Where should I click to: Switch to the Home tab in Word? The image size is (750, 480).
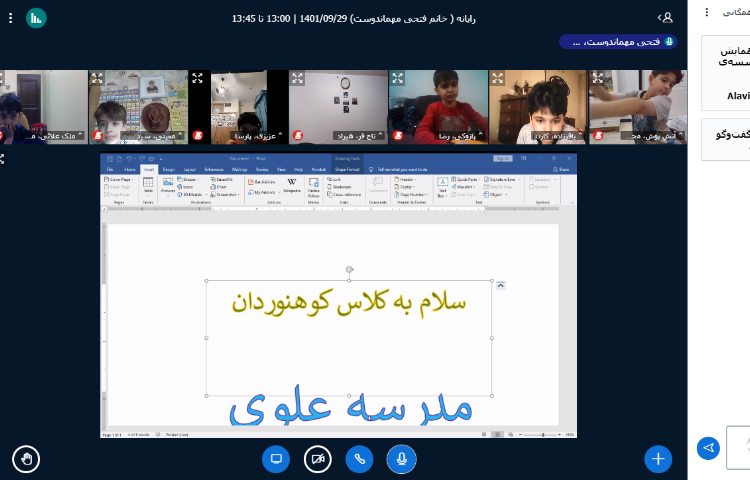(130, 170)
